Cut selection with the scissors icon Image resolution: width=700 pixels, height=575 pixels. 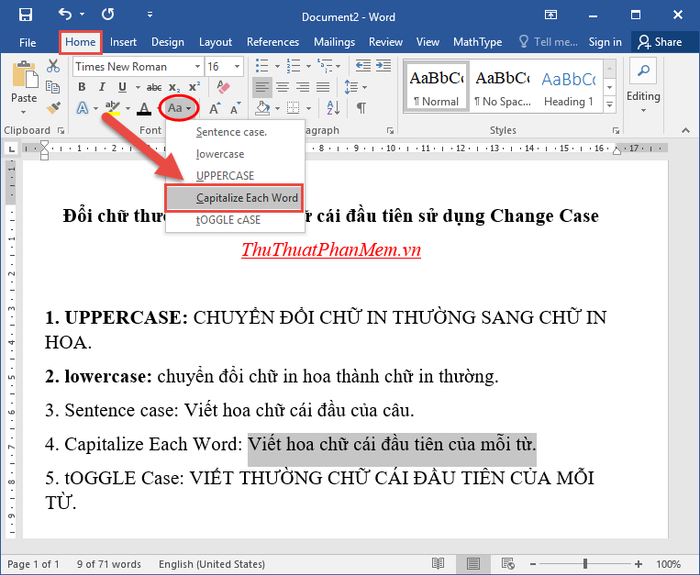coord(53,66)
